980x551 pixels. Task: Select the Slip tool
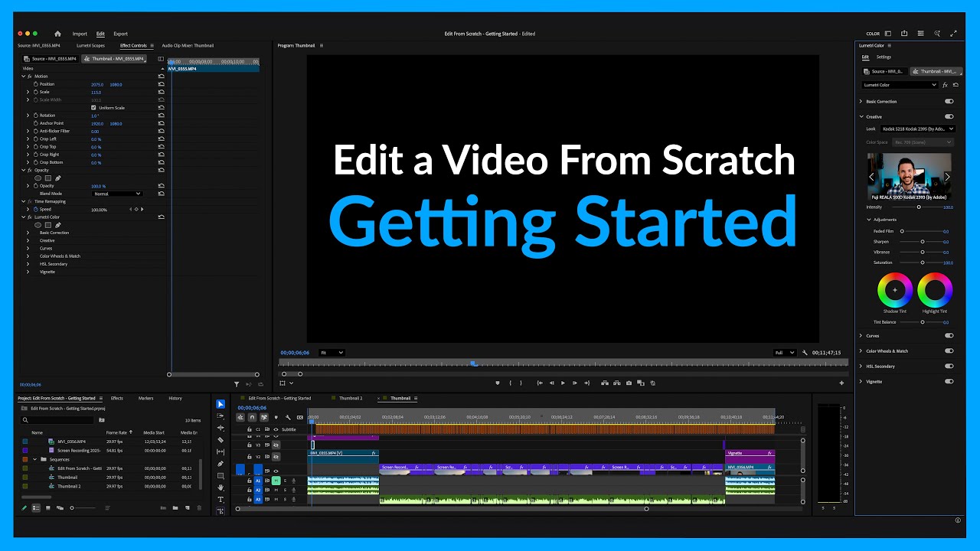pyautogui.click(x=220, y=452)
